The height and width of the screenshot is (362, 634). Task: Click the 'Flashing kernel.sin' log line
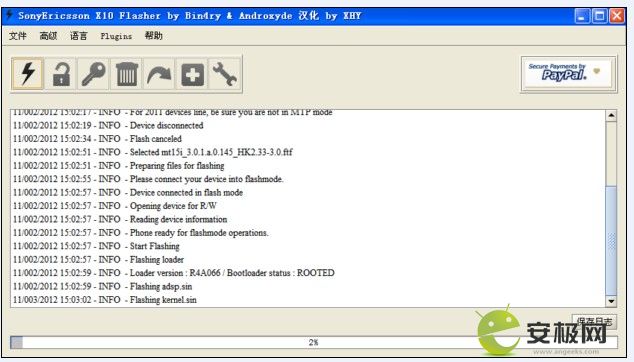pos(163,300)
